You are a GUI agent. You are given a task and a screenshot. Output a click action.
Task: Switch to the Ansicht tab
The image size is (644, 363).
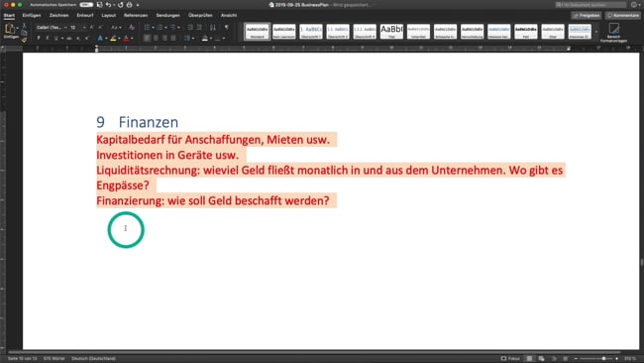229,15
